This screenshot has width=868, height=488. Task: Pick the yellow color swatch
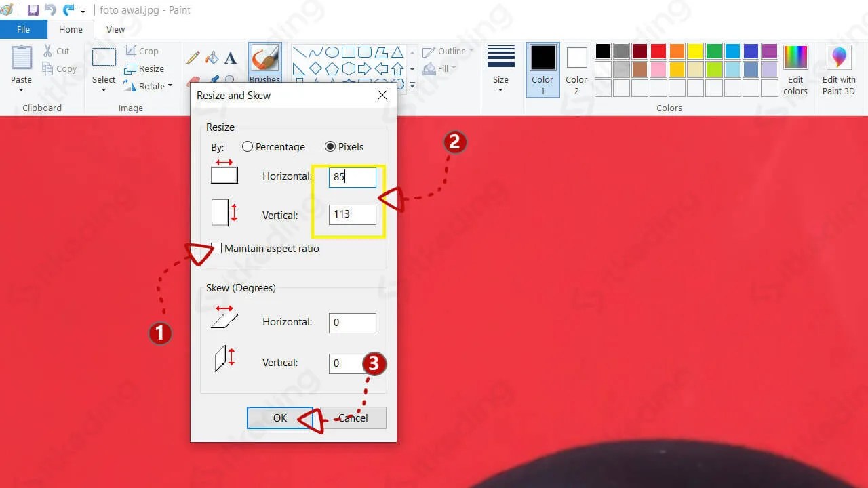click(x=695, y=52)
